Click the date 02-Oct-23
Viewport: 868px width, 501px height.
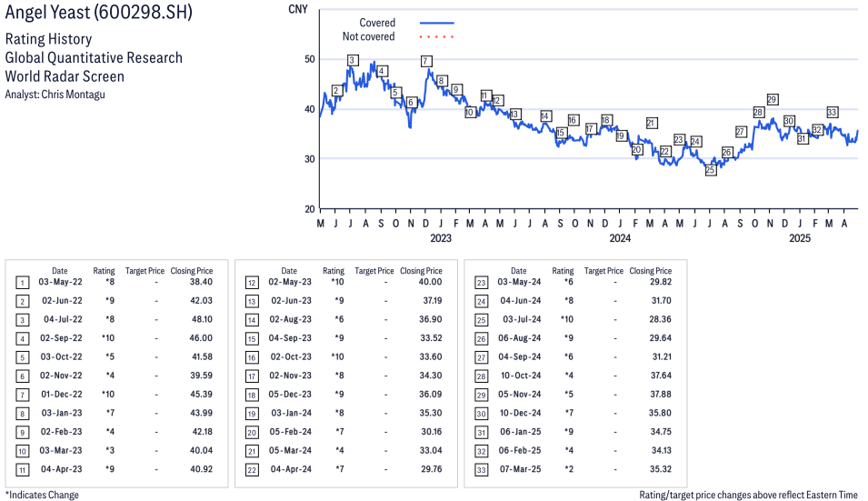point(291,357)
